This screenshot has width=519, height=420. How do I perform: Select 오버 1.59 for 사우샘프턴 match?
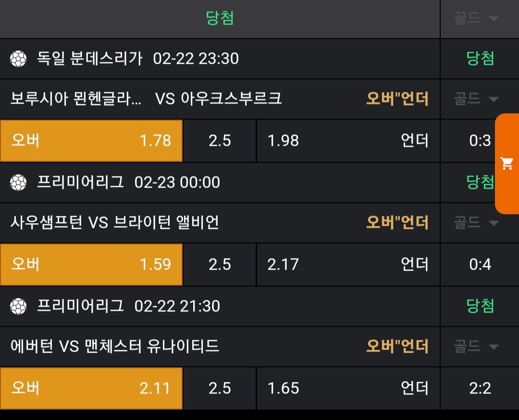(91, 264)
